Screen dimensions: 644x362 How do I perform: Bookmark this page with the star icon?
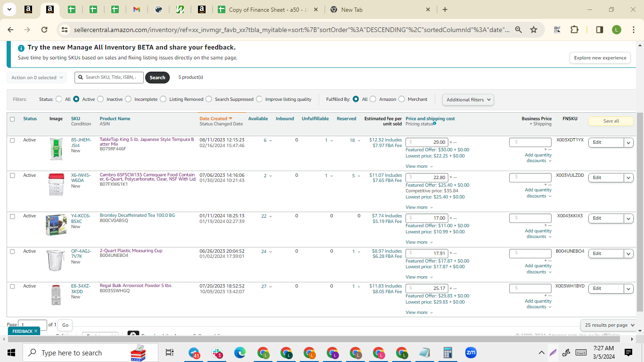tap(534, 30)
